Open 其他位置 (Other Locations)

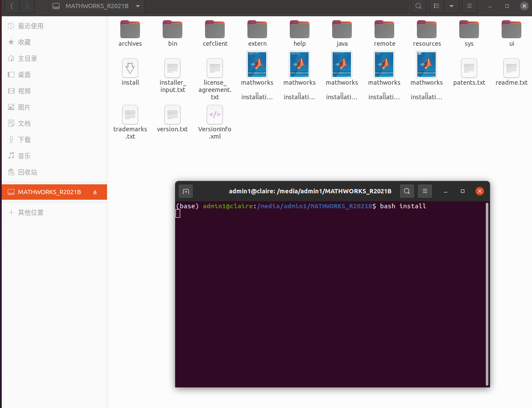click(54, 213)
